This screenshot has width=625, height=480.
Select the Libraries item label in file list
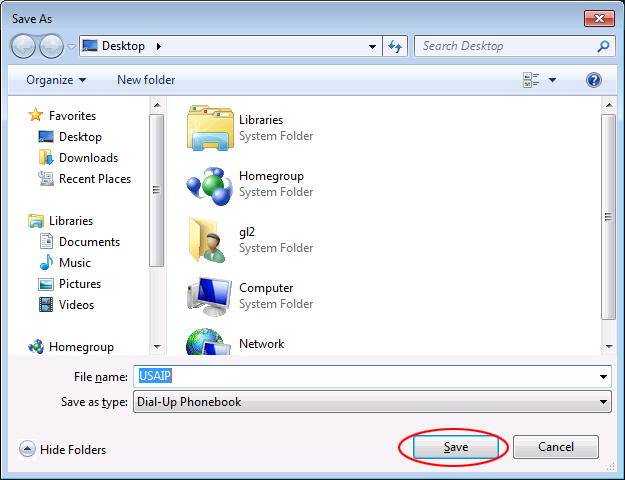(x=261, y=120)
